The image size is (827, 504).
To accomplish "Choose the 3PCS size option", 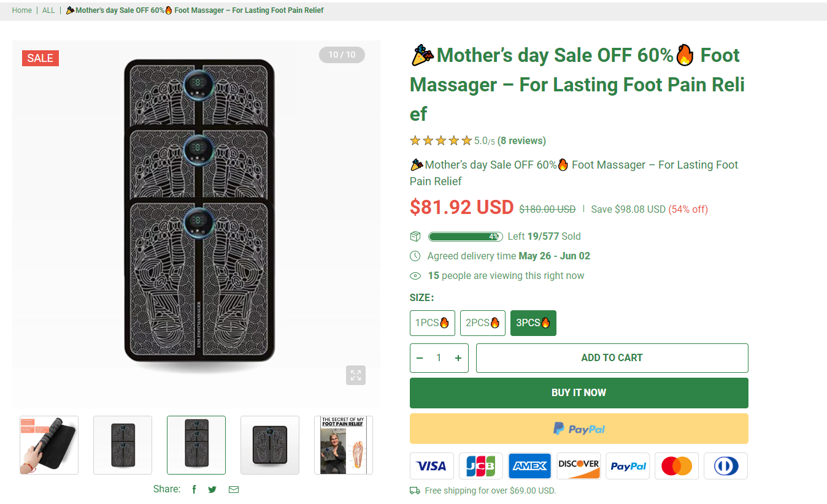I will coord(533,323).
